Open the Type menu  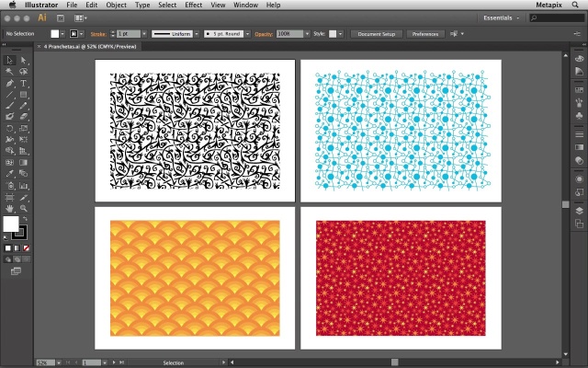pos(142,5)
